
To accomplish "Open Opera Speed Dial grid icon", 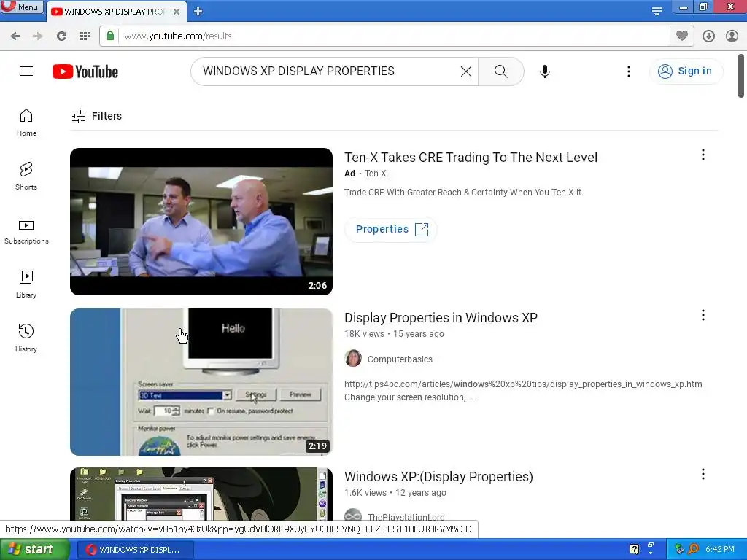I will coord(85,36).
